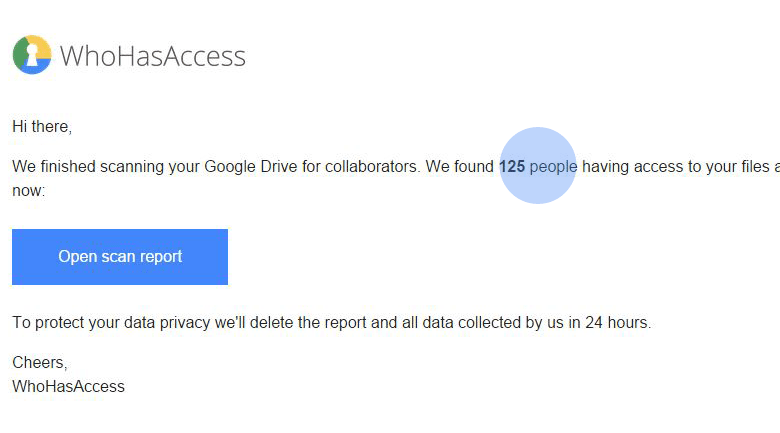Click the word "now:" above the button
This screenshot has width=780, height=433.
[28, 188]
